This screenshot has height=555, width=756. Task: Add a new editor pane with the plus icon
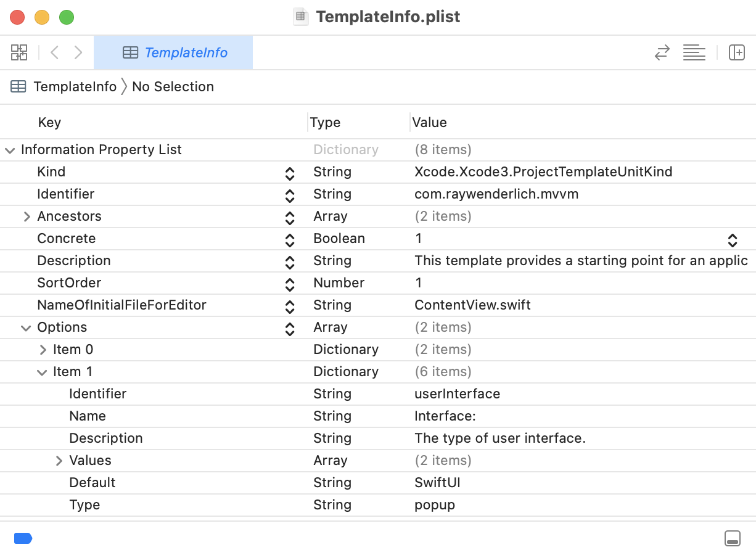[738, 52]
